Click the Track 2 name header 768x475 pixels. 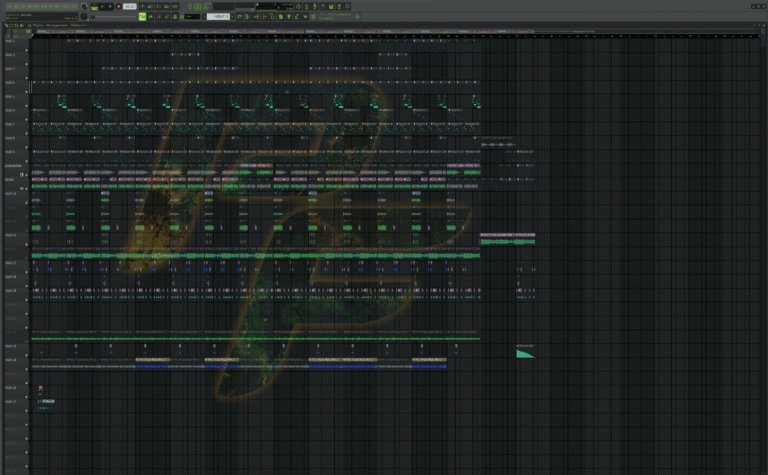(12, 55)
